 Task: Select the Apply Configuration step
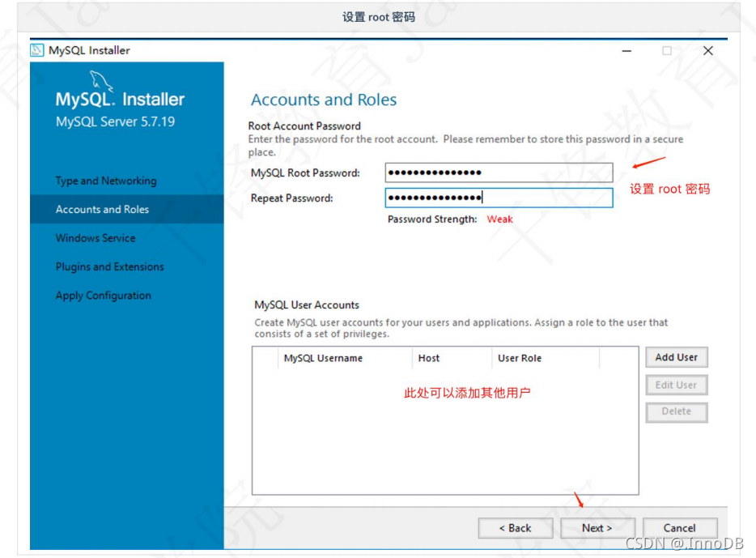point(103,296)
